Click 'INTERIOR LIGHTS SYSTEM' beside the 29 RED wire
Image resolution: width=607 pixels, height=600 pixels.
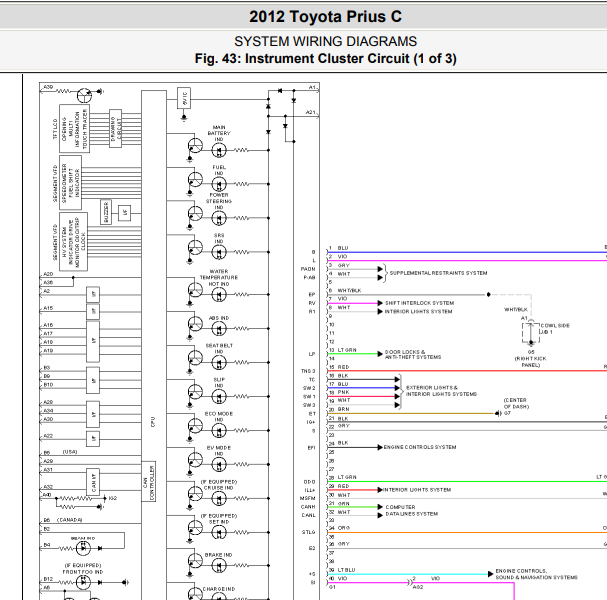[x=417, y=490]
